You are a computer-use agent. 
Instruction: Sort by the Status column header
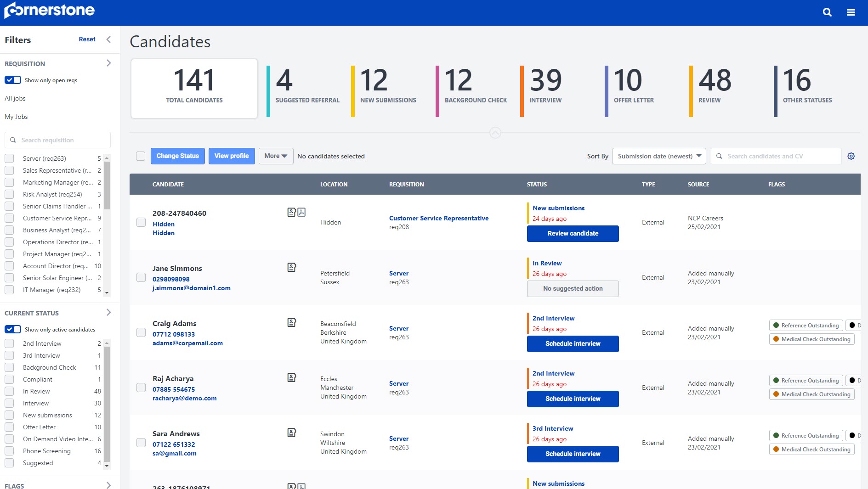(x=537, y=184)
